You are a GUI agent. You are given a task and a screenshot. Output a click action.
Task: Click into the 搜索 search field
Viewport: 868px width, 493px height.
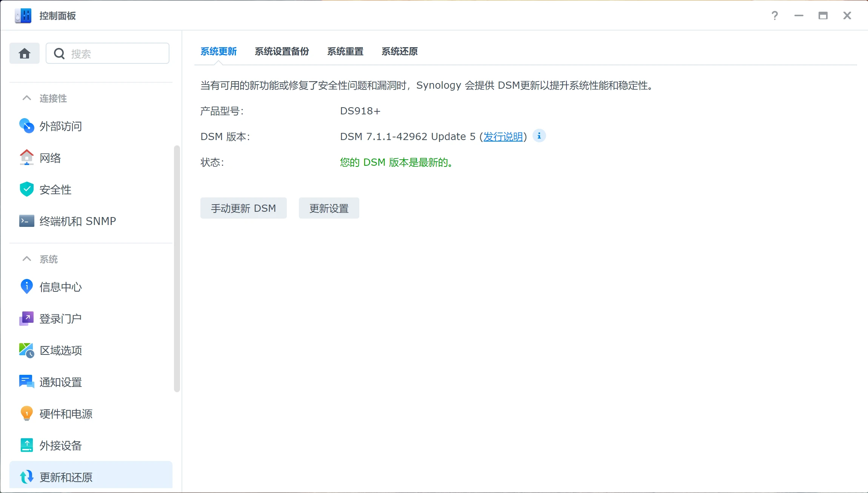click(108, 53)
